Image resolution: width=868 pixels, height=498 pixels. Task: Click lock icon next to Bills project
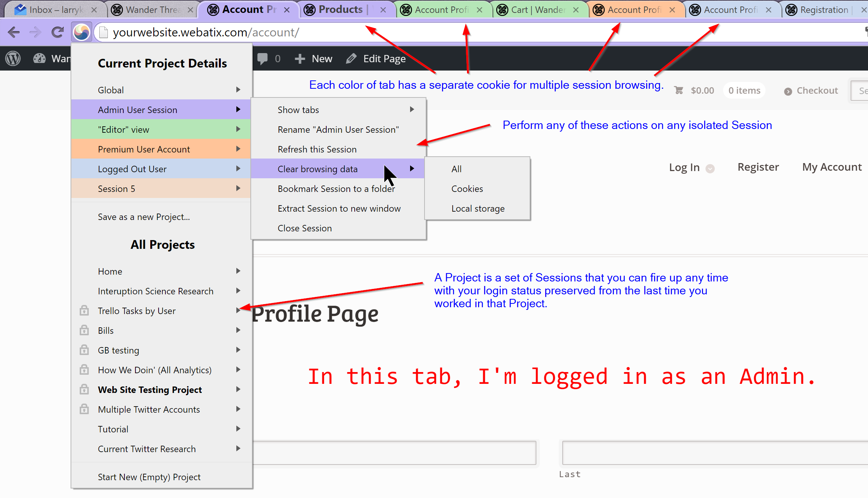[x=84, y=330]
